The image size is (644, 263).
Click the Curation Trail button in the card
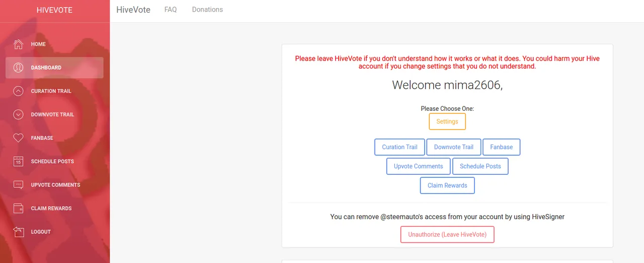tap(399, 147)
